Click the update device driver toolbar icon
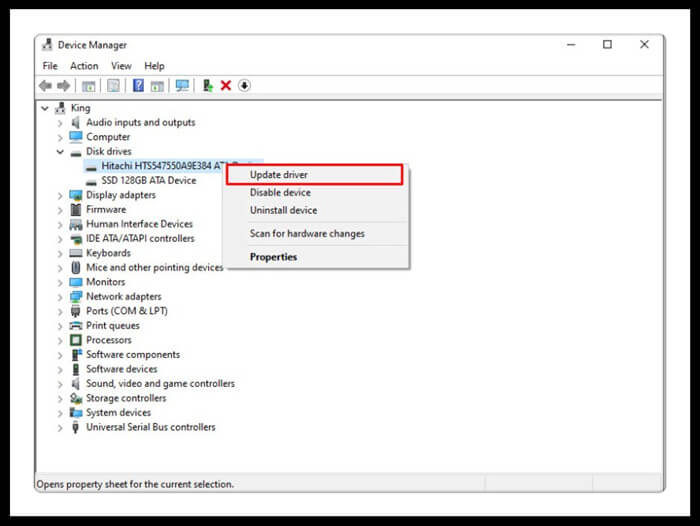Image resolution: width=700 pixels, height=526 pixels. (208, 85)
